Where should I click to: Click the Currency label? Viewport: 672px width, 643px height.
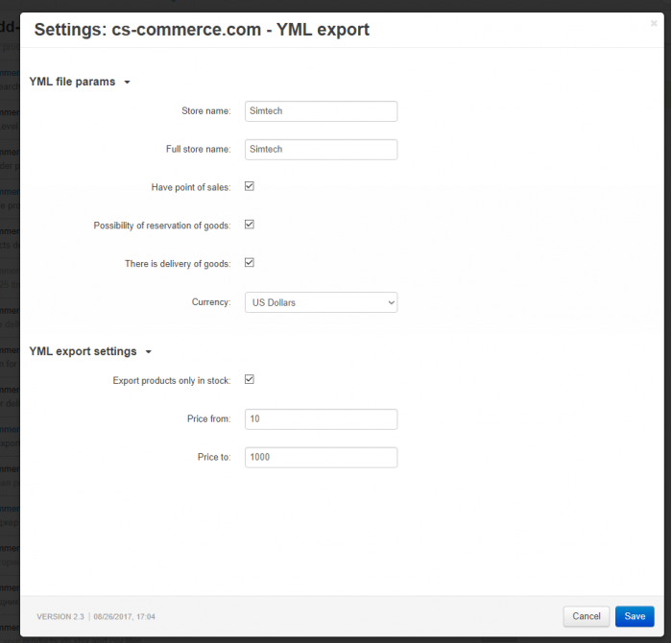(x=211, y=302)
